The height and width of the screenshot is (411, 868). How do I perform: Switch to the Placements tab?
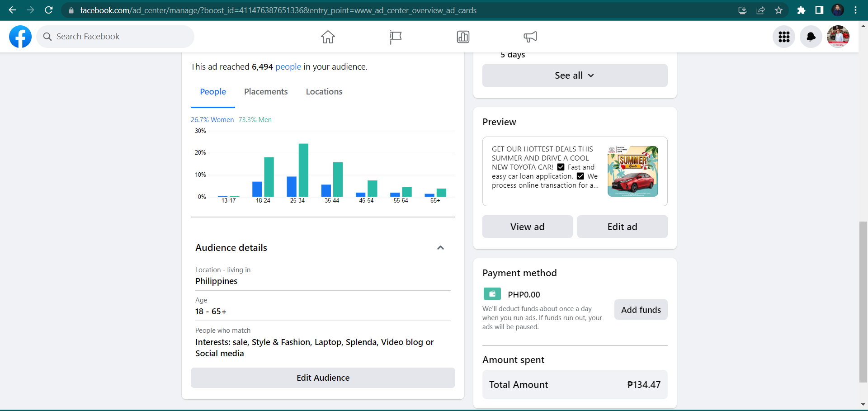click(266, 92)
